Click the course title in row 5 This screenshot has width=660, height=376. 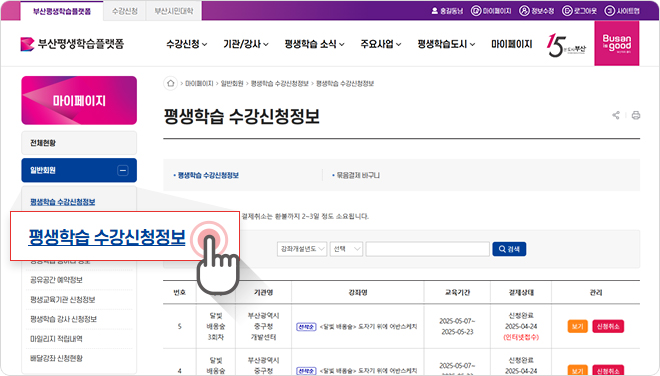[x=368, y=326]
